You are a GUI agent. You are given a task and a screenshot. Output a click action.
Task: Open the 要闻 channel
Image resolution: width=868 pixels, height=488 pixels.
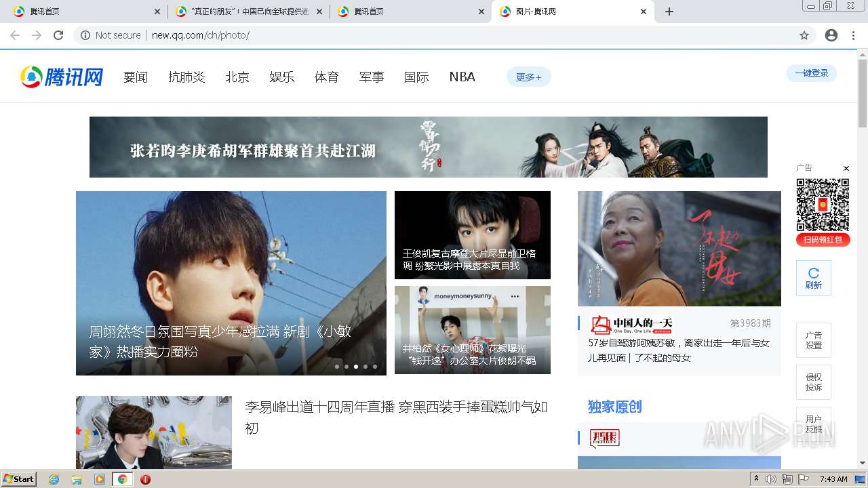tap(136, 77)
